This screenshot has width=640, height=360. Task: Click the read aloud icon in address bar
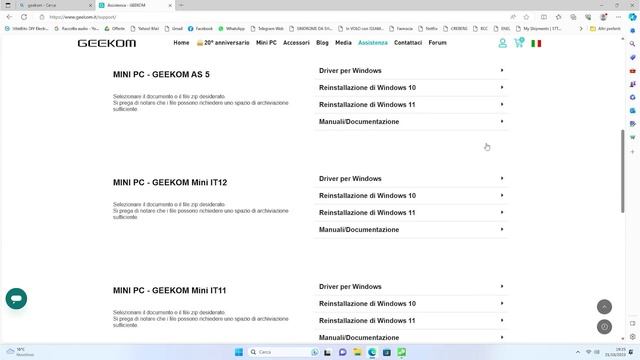[x=513, y=17]
